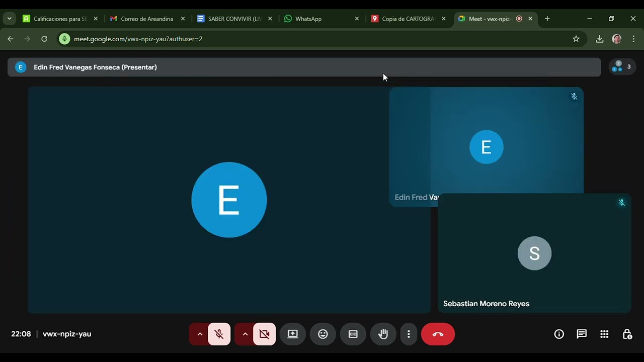Switch to Correo de Areandina tab
644x362 pixels.
147,19
